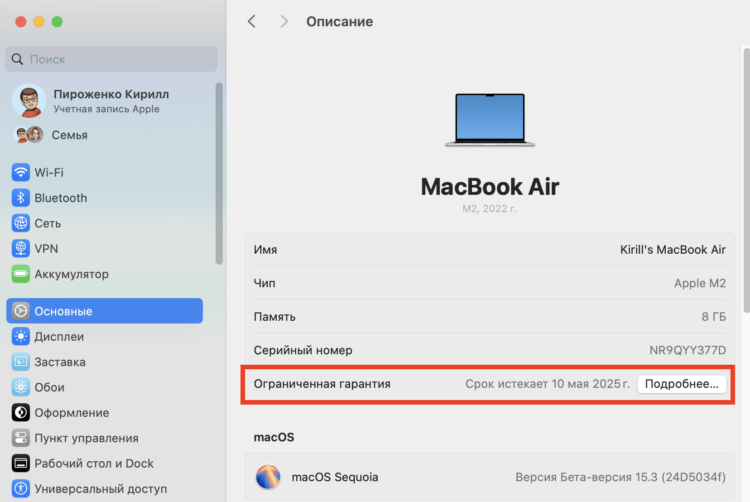Click the Ограниченная гарантия label
The height and width of the screenshot is (502, 750).
click(322, 384)
